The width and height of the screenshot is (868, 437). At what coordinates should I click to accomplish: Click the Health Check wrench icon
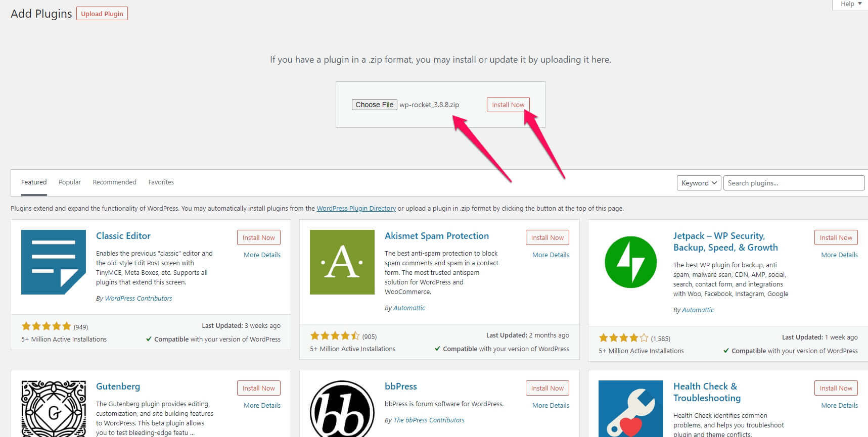click(631, 409)
